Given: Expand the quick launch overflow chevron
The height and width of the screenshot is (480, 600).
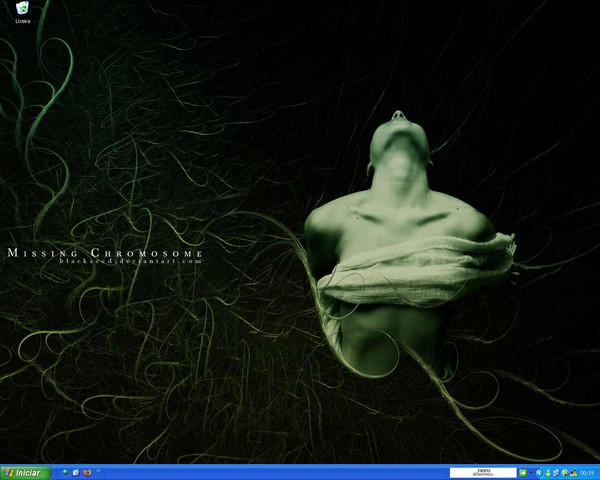Looking at the screenshot, I should tap(98, 470).
